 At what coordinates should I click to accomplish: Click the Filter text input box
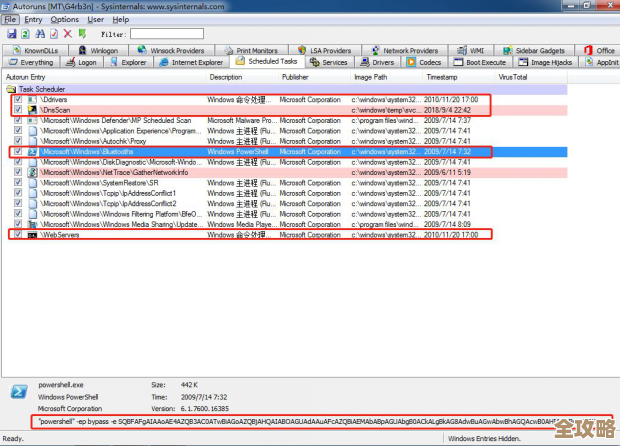166,34
